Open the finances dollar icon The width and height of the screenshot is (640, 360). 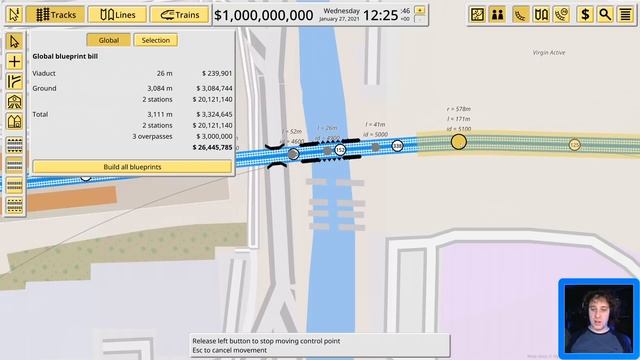pos(585,15)
